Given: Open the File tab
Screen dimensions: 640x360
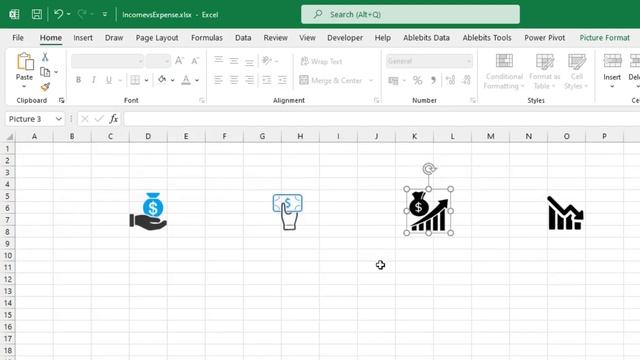Looking at the screenshot, I should pyautogui.click(x=18, y=38).
